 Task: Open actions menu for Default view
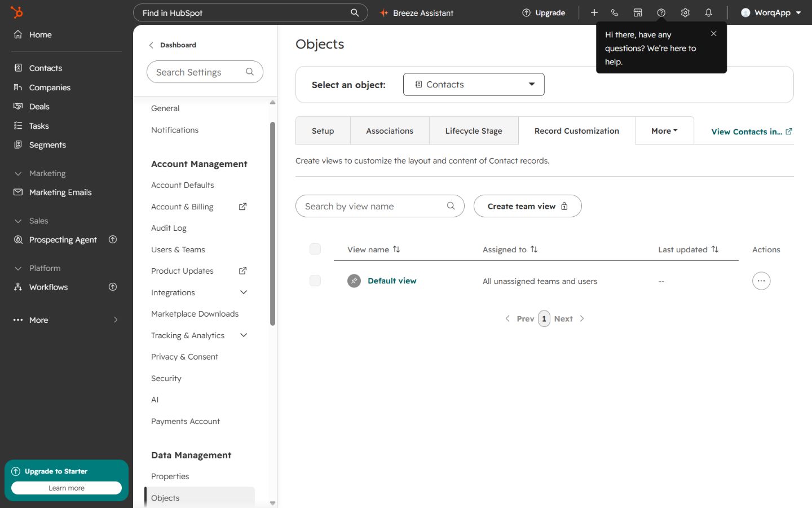tap(761, 281)
